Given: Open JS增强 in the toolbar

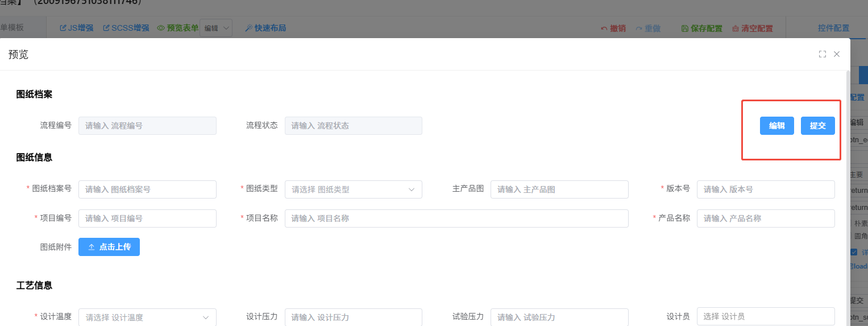Looking at the screenshot, I should pyautogui.click(x=77, y=28).
